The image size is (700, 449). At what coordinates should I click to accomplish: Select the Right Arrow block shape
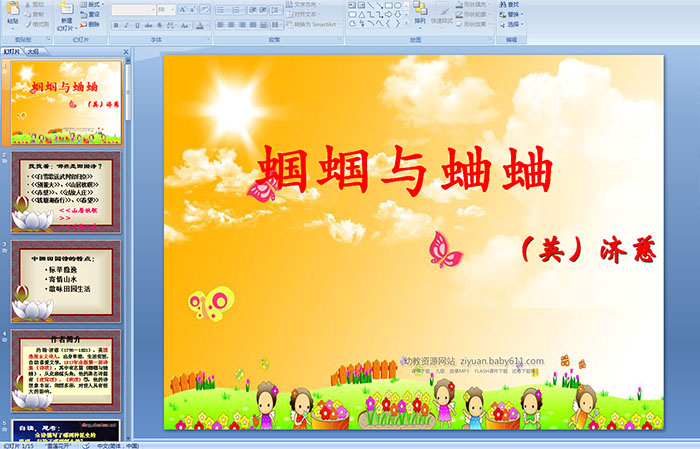point(388,15)
